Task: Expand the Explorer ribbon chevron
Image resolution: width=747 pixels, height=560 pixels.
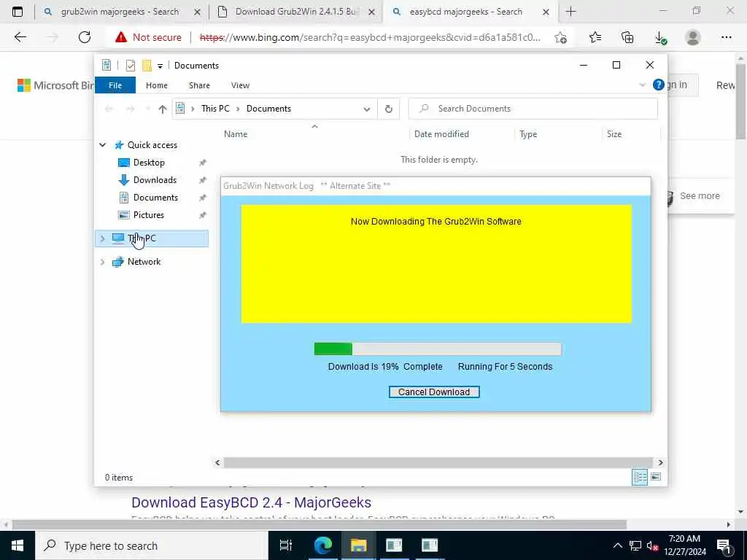Action: coord(642,85)
